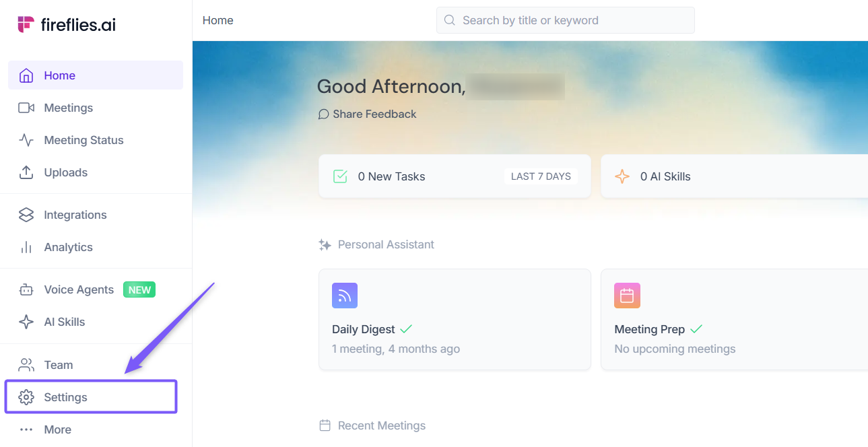Click the More three-dots icon
This screenshot has width=868, height=447.
click(26, 429)
